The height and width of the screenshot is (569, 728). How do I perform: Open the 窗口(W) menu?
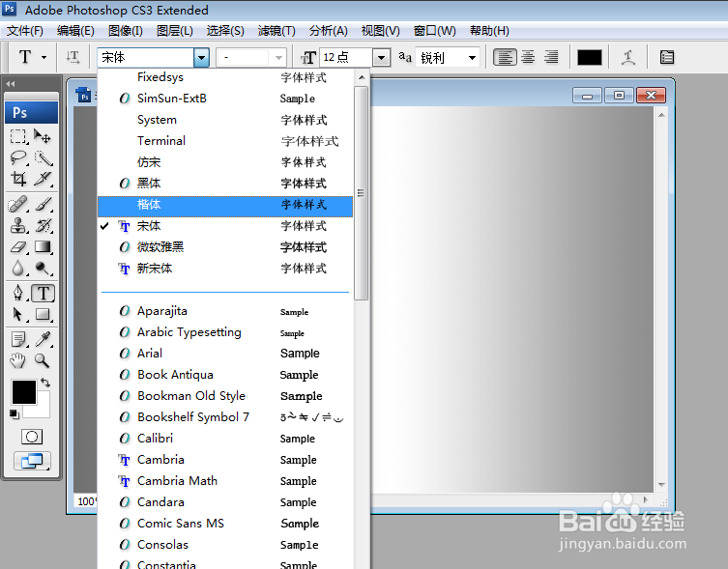[434, 31]
